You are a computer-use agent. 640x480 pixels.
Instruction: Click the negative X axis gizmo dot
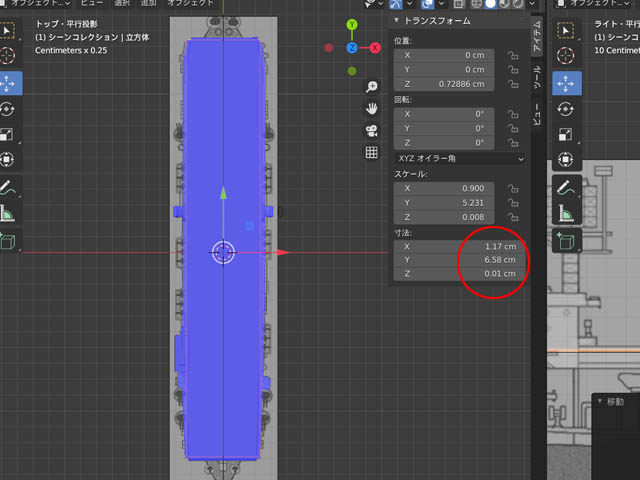[329, 48]
